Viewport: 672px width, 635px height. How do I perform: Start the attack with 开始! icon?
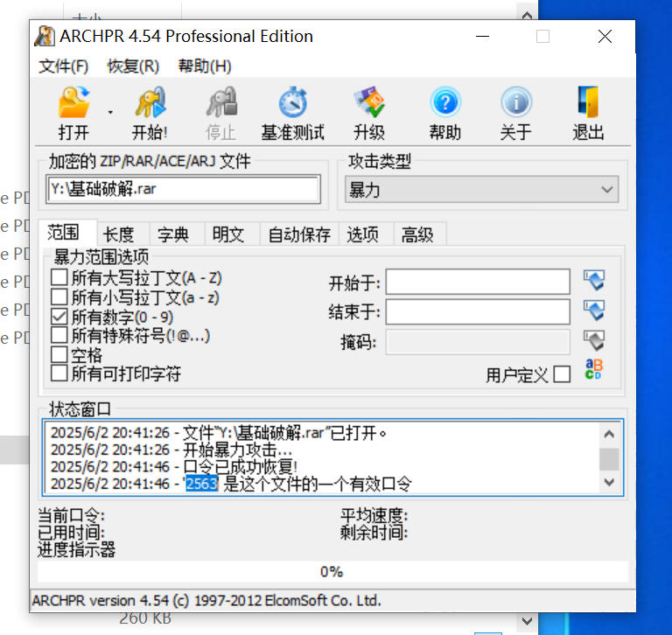[x=150, y=104]
